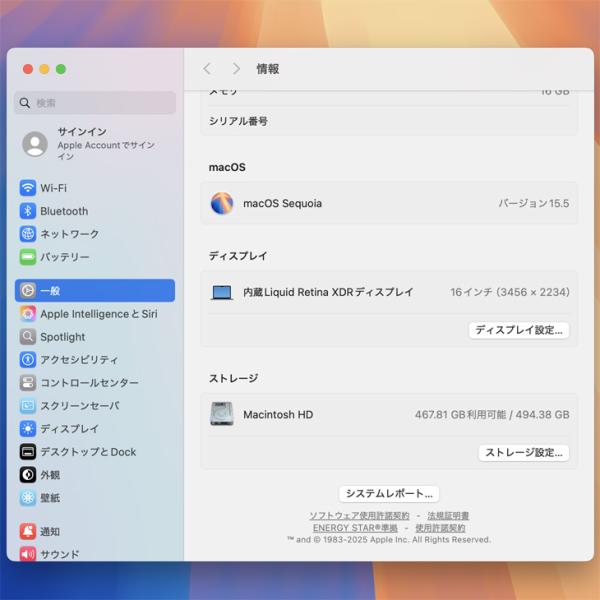Click the アクセシビリティ icon

point(28,360)
